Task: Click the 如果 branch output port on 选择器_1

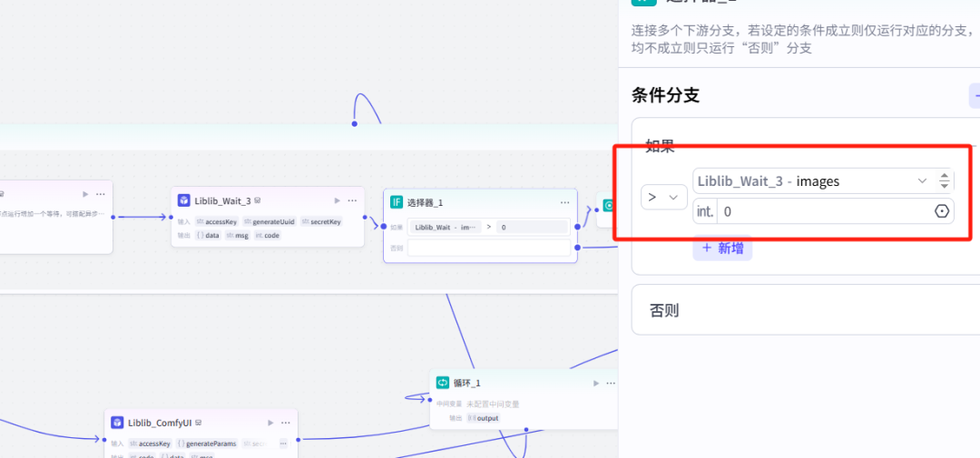Action: click(x=577, y=227)
